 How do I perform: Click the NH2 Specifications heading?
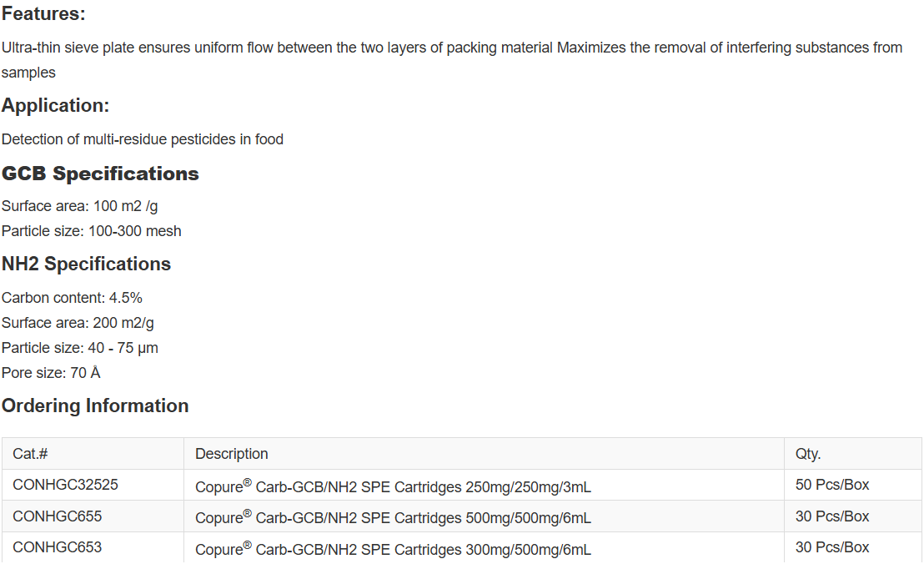86,264
